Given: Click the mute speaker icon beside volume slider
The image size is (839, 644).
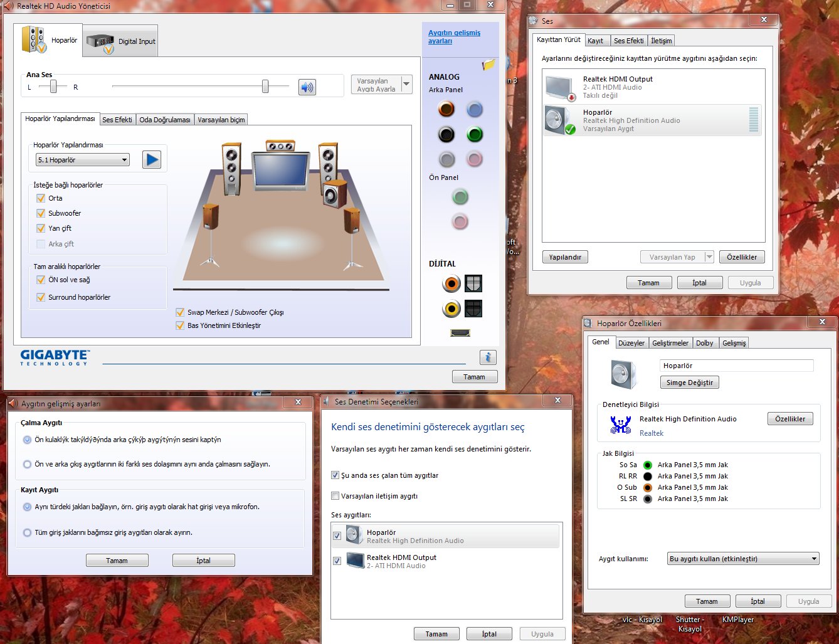Looking at the screenshot, I should [307, 87].
